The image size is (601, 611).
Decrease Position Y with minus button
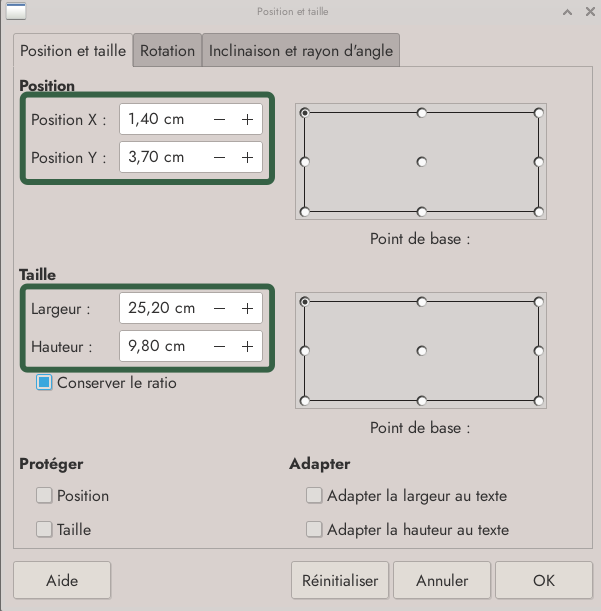point(219,157)
